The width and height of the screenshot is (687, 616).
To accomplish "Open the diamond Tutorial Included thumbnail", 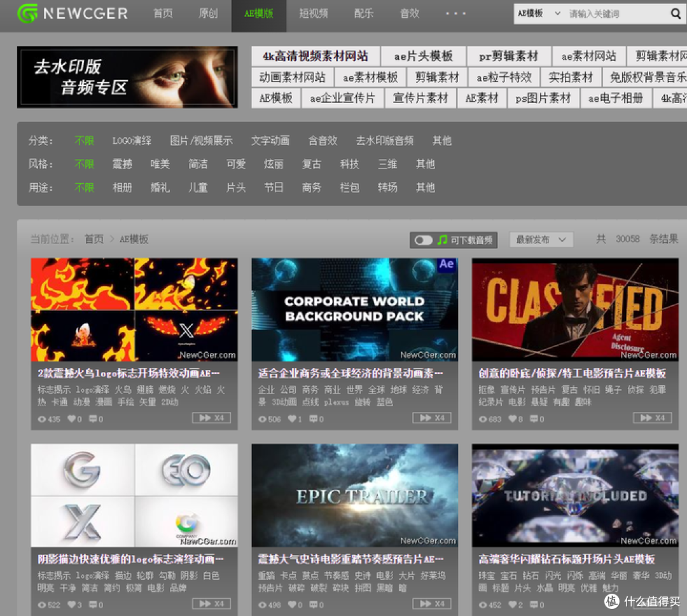I will coord(575,496).
